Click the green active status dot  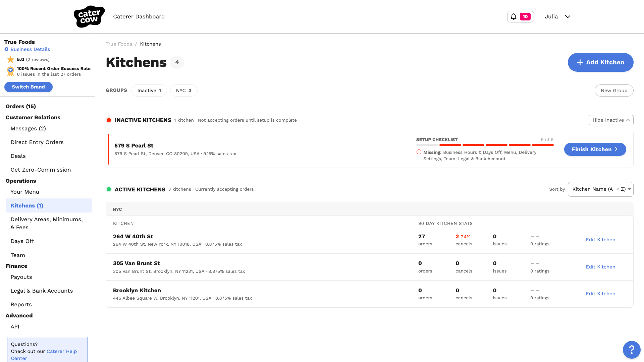(x=109, y=189)
